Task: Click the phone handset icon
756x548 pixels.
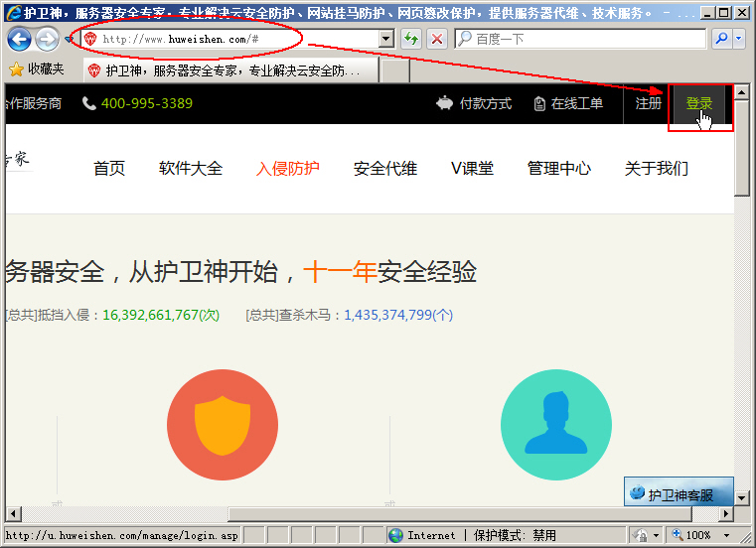Action: pos(89,103)
